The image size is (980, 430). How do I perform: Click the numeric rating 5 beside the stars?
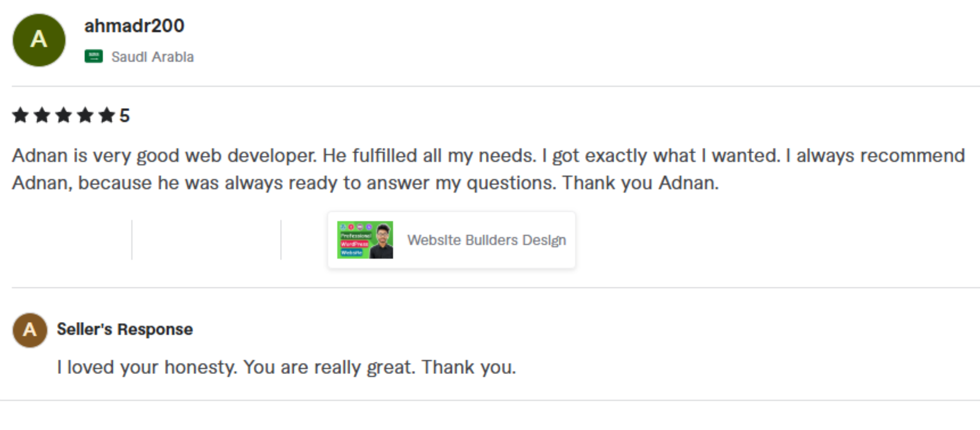click(x=125, y=115)
